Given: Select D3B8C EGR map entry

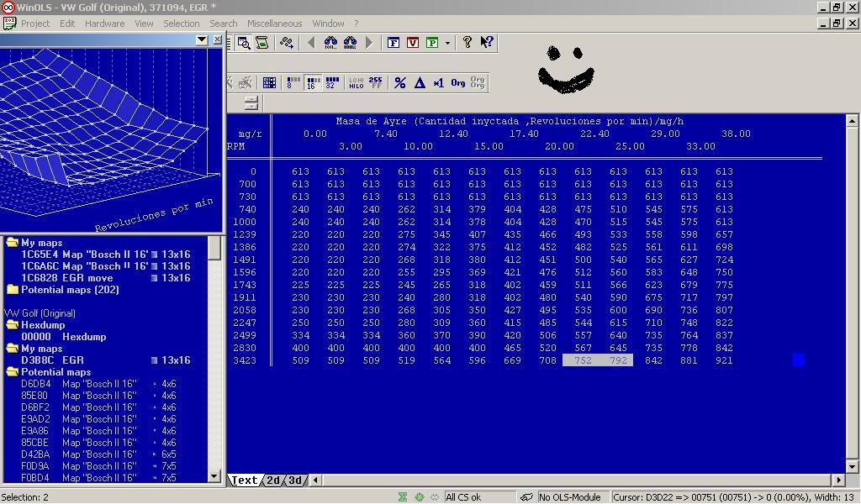Looking at the screenshot, I should click(52, 360).
